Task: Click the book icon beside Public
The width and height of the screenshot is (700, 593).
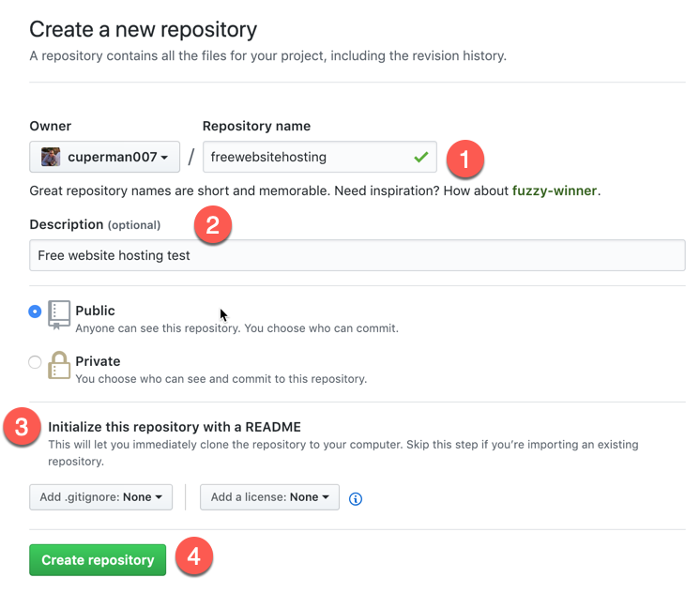Action: [x=59, y=316]
